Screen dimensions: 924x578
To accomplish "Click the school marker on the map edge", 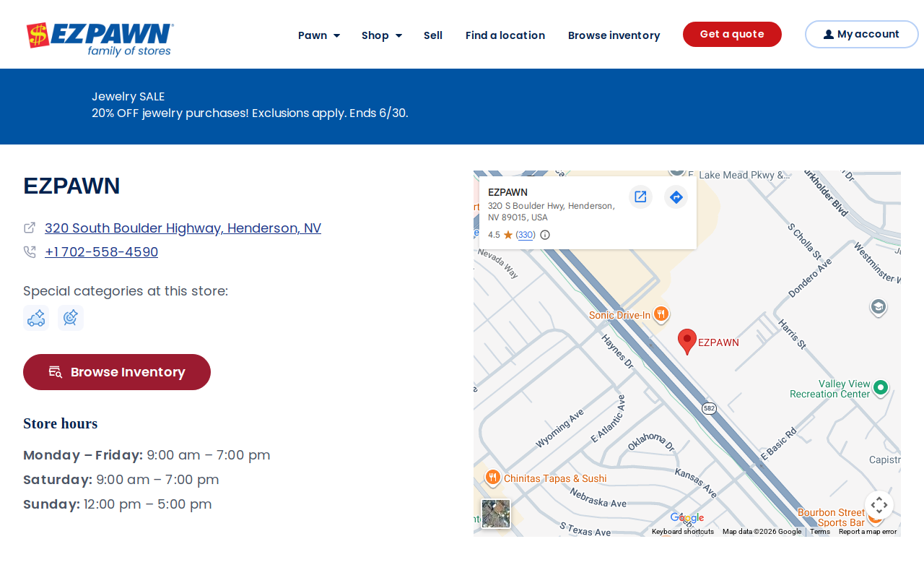I will (x=879, y=307).
